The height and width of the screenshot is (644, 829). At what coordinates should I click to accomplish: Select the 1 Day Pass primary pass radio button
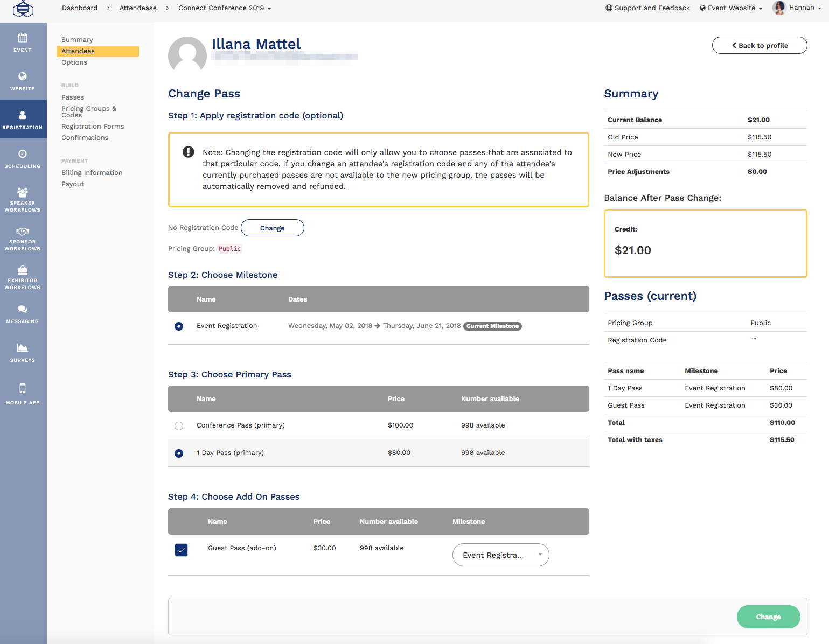pyautogui.click(x=178, y=453)
